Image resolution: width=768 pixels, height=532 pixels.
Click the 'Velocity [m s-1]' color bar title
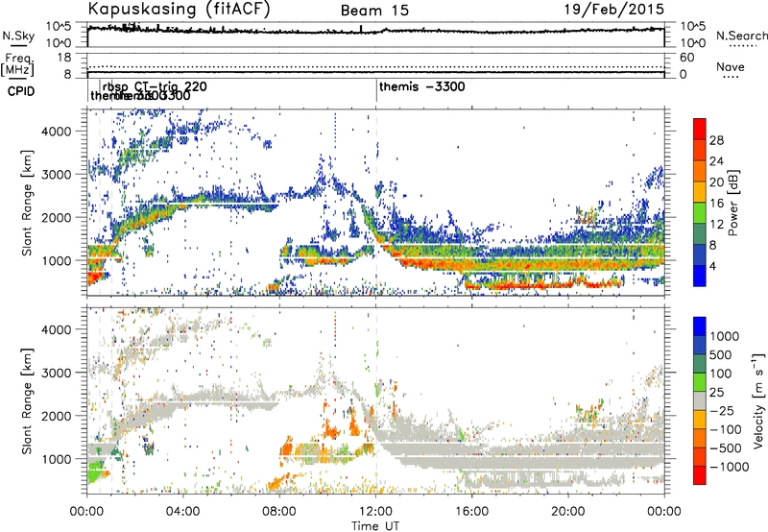point(758,400)
